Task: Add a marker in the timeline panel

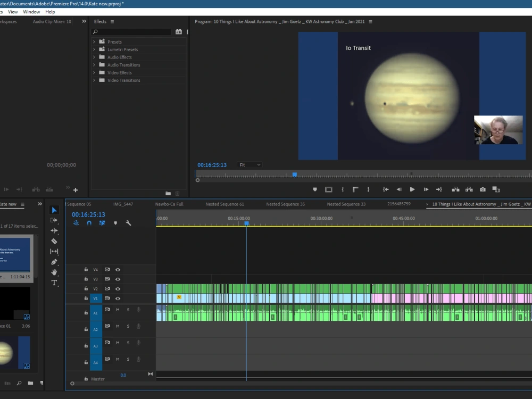Action: pyautogui.click(x=115, y=223)
